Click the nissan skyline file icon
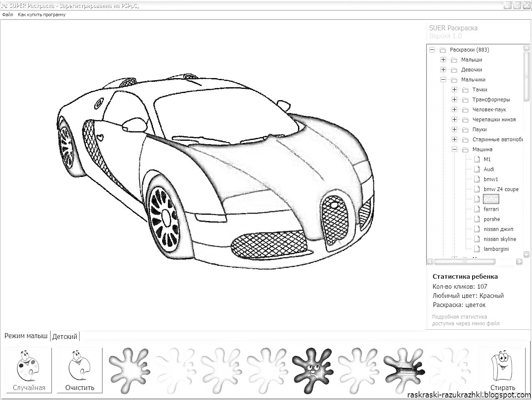 pos(477,239)
